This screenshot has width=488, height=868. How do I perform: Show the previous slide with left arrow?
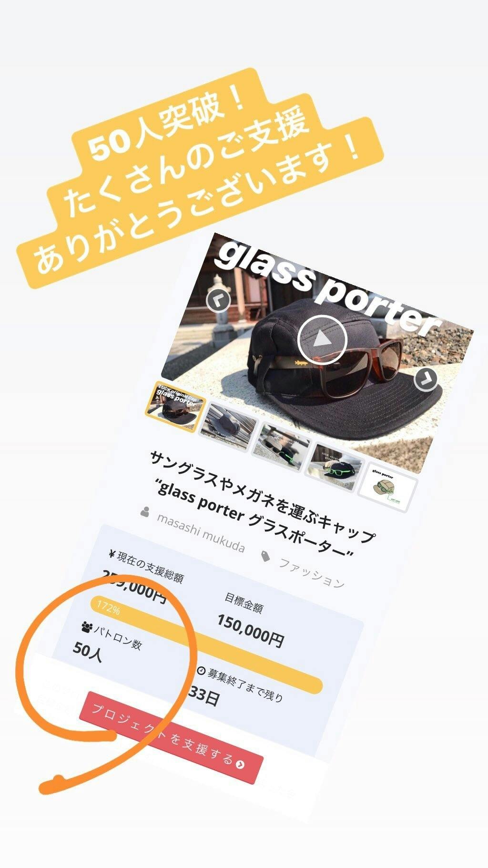pyautogui.click(x=219, y=300)
